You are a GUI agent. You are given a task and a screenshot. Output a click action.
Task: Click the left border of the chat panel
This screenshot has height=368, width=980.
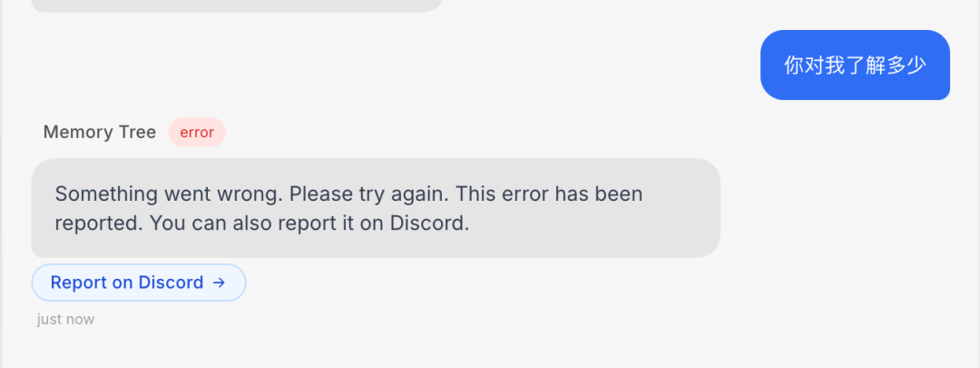click(2, 184)
